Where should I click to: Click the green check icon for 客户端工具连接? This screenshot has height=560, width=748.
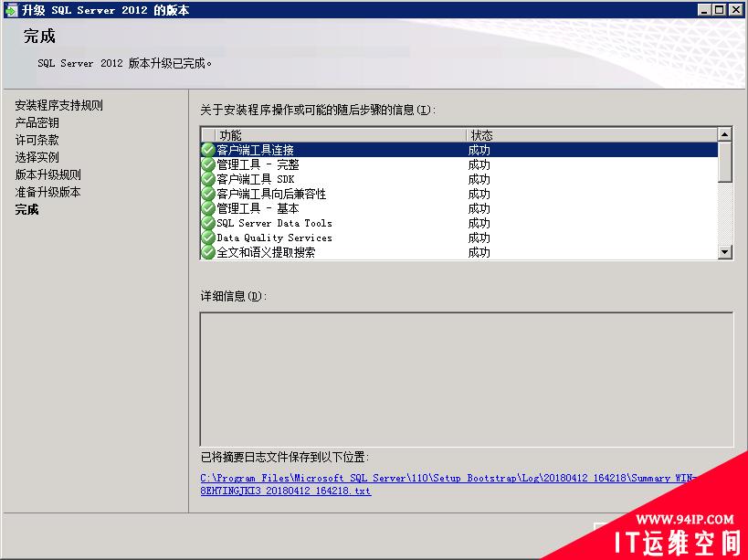coord(208,150)
